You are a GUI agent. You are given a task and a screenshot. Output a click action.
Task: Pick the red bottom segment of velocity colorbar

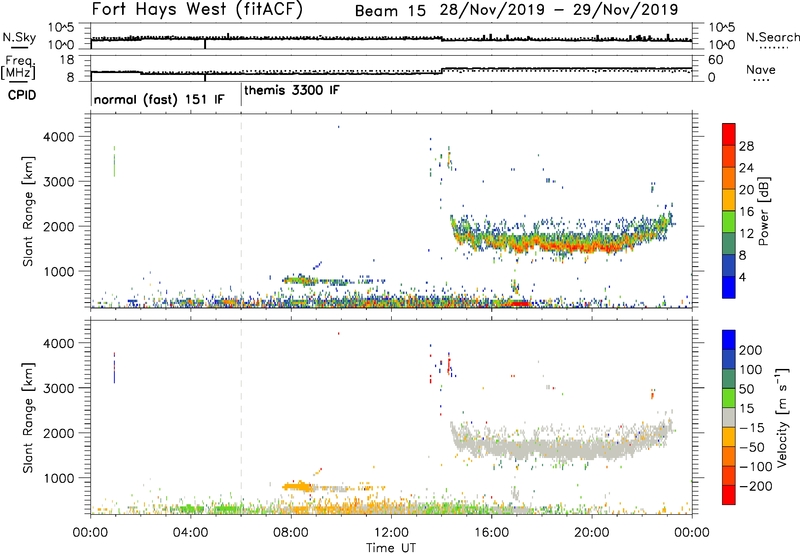pyautogui.click(x=729, y=495)
